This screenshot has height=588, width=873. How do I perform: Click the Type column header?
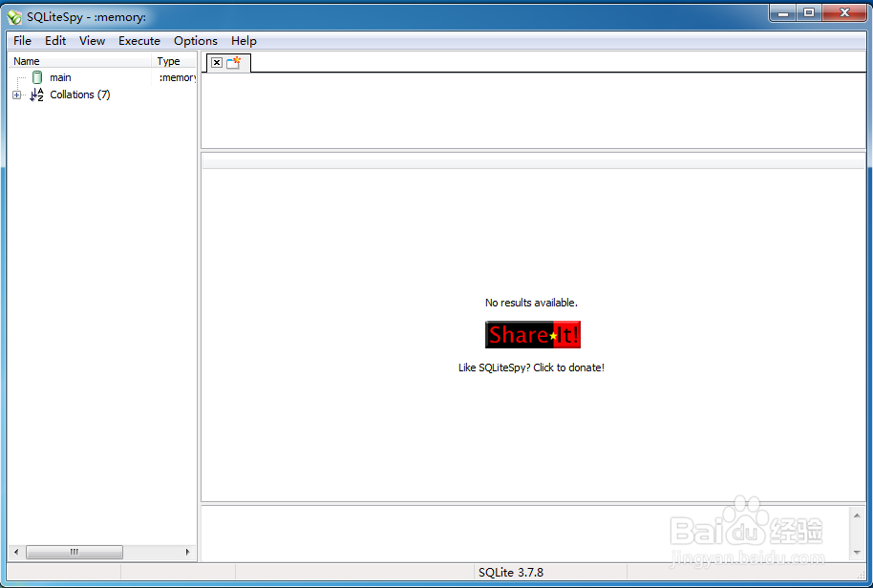[x=174, y=61]
